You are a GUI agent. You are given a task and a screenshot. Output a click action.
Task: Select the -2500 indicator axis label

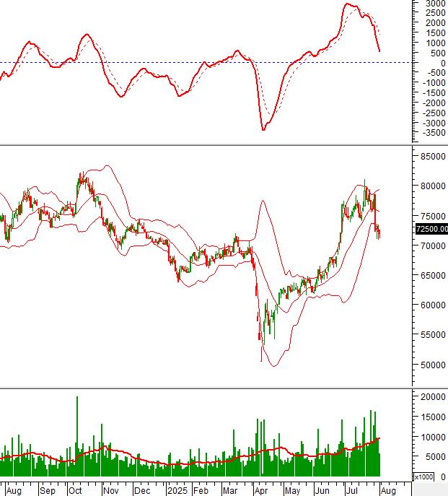tap(434, 113)
